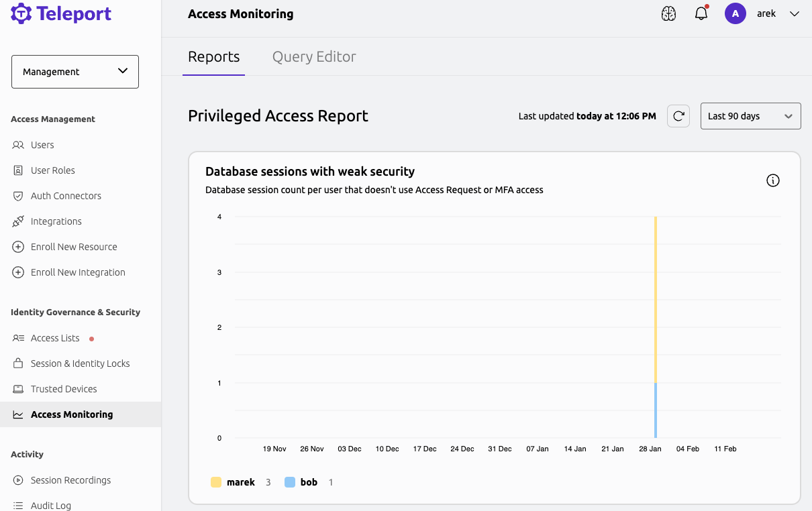Open Integrations via its wand icon
Screen dimensions: 812x511
pyautogui.click(x=18, y=221)
